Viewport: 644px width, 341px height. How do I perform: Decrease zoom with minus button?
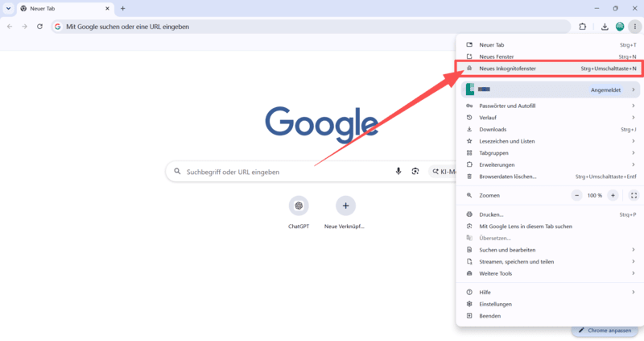pyautogui.click(x=576, y=195)
